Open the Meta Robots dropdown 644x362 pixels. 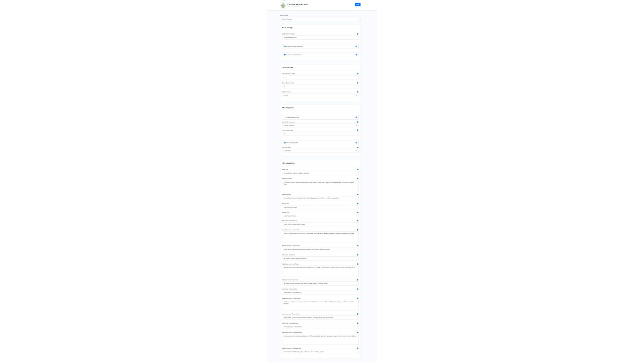[x=320, y=216]
